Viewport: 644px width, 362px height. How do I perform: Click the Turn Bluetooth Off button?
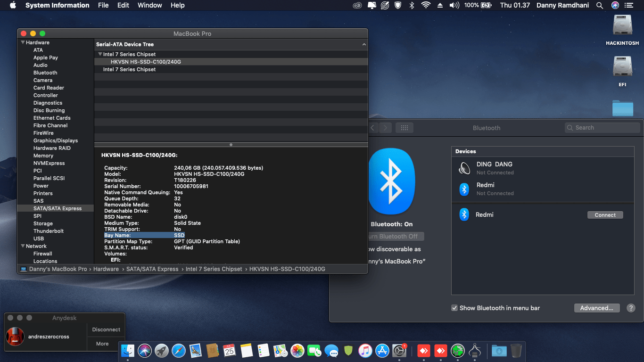point(396,236)
